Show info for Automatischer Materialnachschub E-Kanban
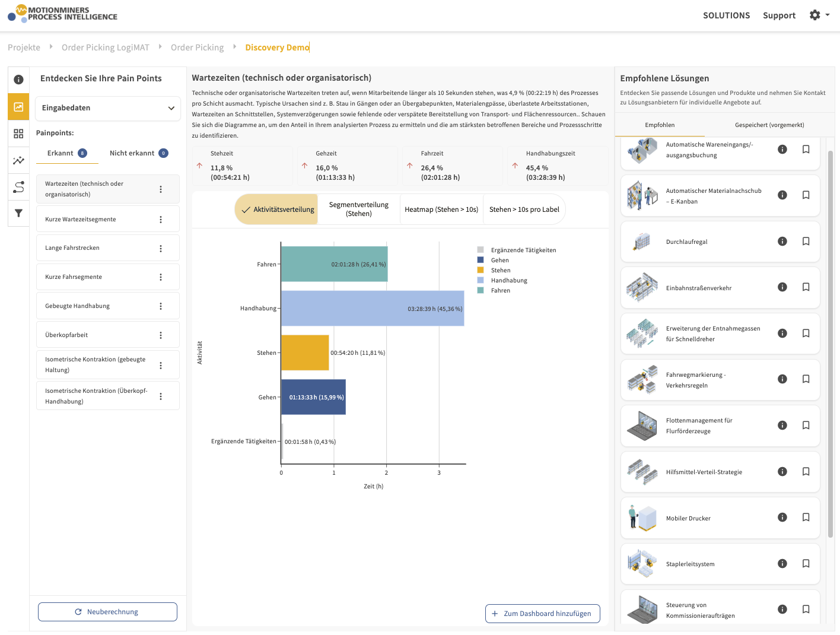Viewport: 840px width, 635px height. [782, 195]
